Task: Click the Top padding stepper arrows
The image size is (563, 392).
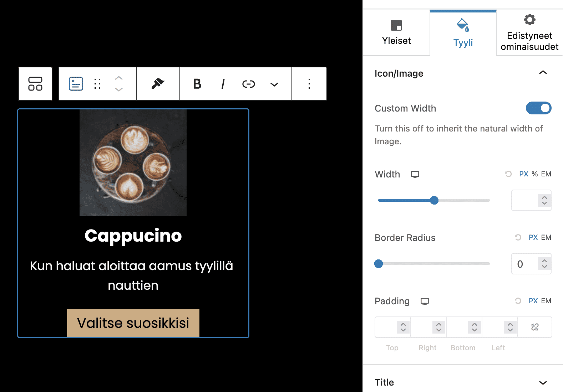Action: pos(403,327)
